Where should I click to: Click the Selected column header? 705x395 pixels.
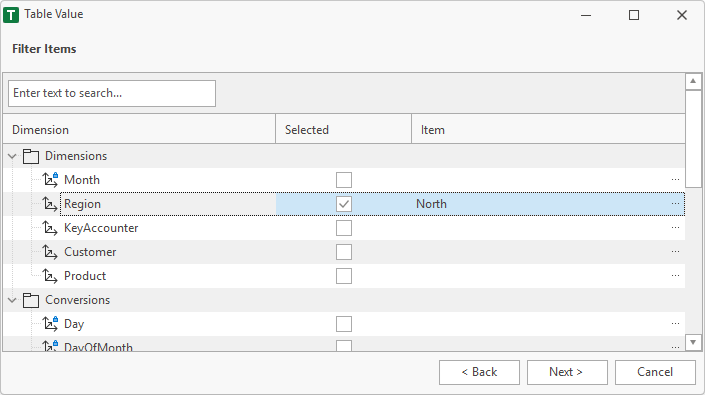click(x=344, y=130)
